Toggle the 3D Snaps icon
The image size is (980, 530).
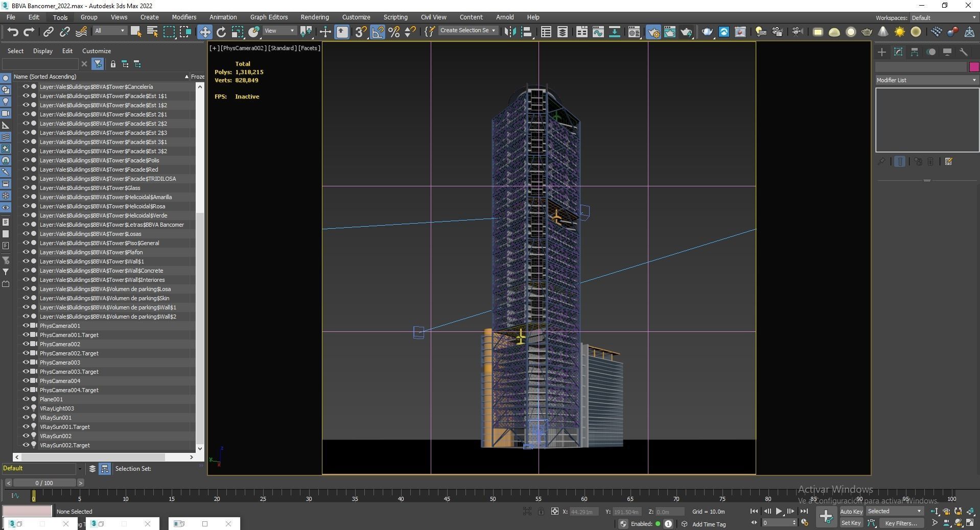pyautogui.click(x=361, y=32)
